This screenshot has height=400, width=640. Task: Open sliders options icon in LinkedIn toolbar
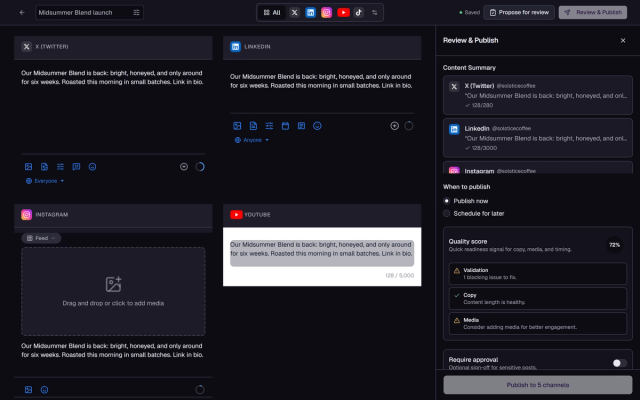pos(269,126)
